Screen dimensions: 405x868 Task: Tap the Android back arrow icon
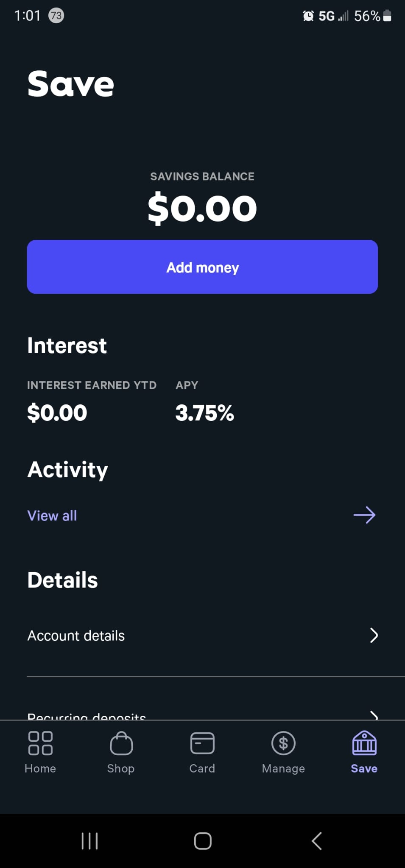click(x=316, y=841)
